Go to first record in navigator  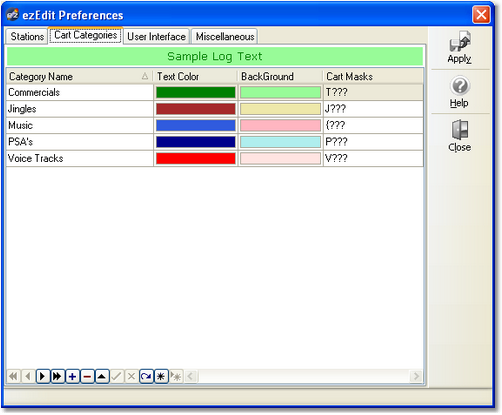[x=13, y=377]
